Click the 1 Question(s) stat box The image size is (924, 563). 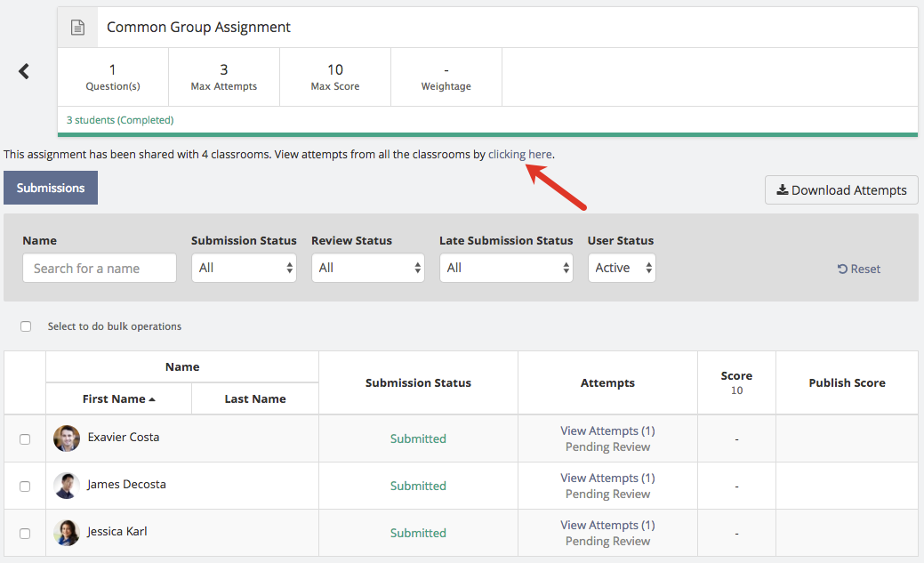tap(113, 77)
